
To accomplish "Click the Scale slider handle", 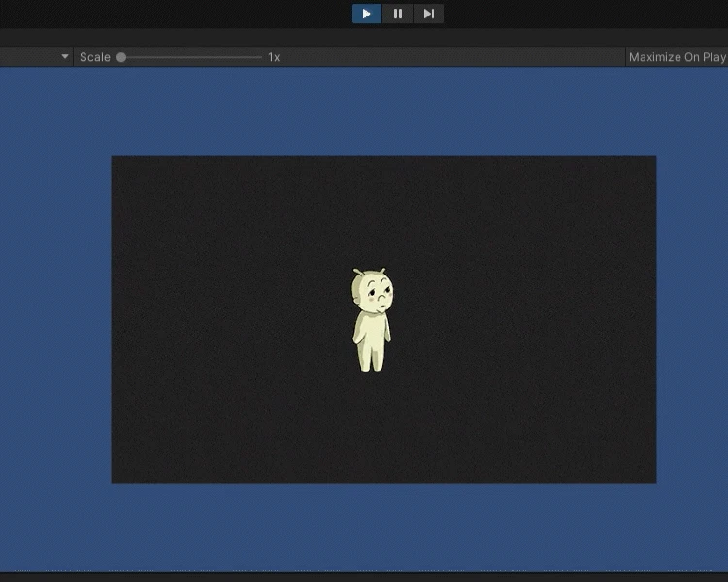I will tap(121, 57).
